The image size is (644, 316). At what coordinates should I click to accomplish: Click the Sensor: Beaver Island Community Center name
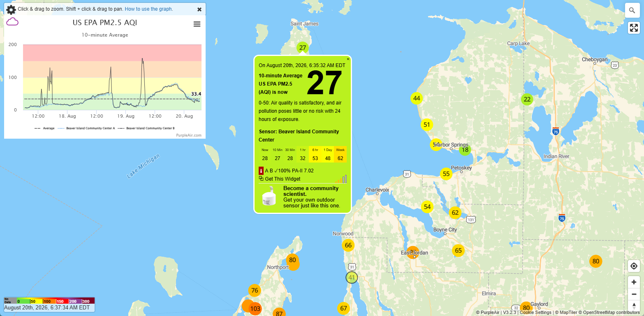299,136
